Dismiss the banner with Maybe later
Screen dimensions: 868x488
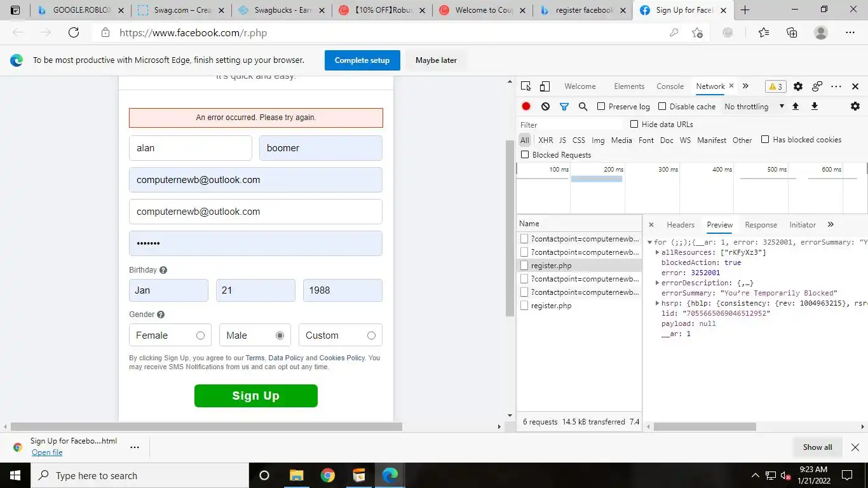click(436, 60)
